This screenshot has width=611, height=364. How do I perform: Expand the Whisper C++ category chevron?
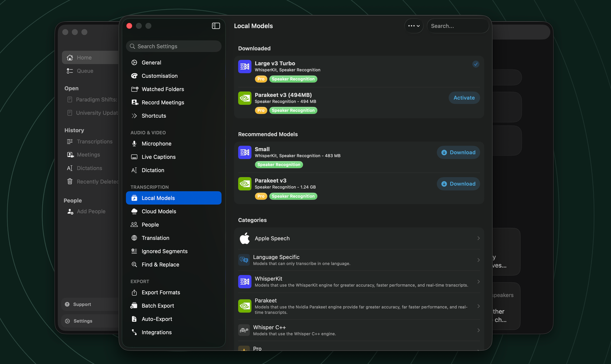pos(478,330)
